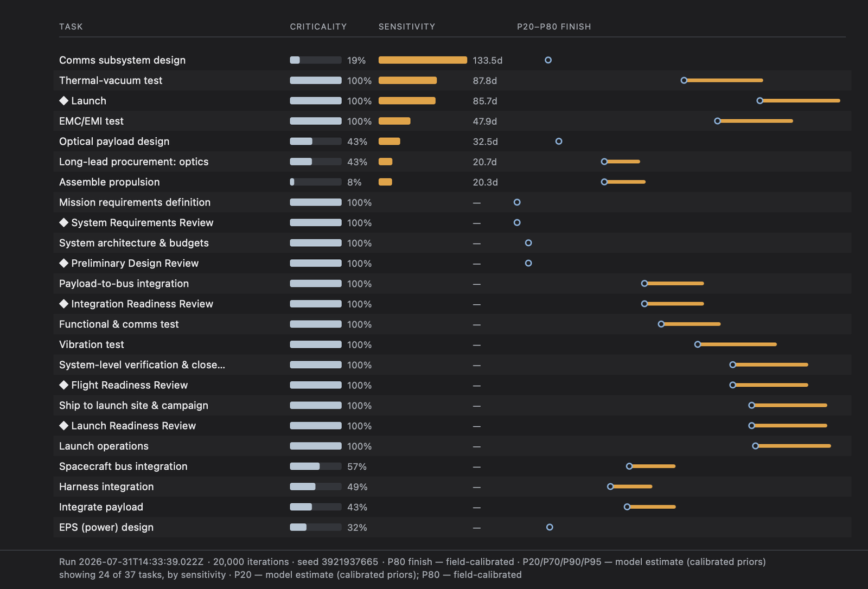Click the 'Run 2026-07-31T14:33:39.022Z' timestamp in footer
868x589 pixels.
click(x=131, y=562)
